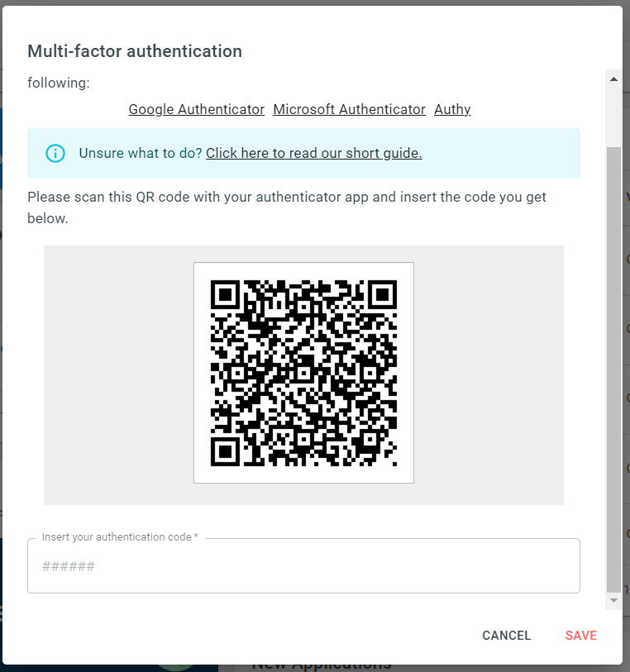Image resolution: width=630 pixels, height=672 pixels.
Task: Click the 'Please scan this QR code' instruction text
Action: point(287,207)
